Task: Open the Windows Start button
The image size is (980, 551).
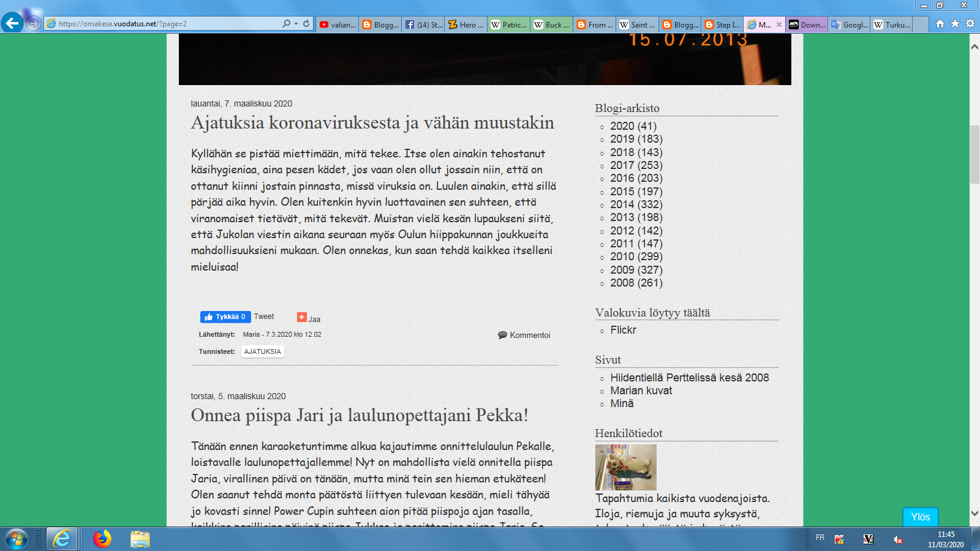Action: click(17, 539)
